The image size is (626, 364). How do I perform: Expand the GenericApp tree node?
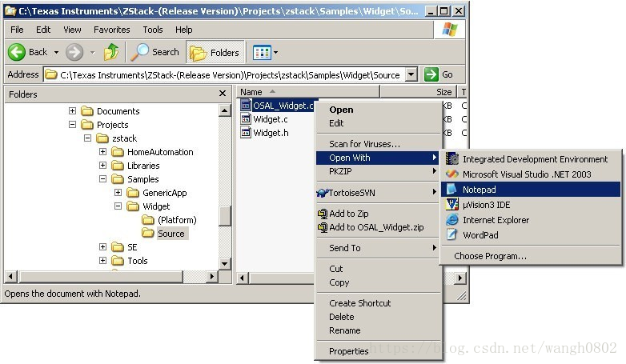coord(118,192)
